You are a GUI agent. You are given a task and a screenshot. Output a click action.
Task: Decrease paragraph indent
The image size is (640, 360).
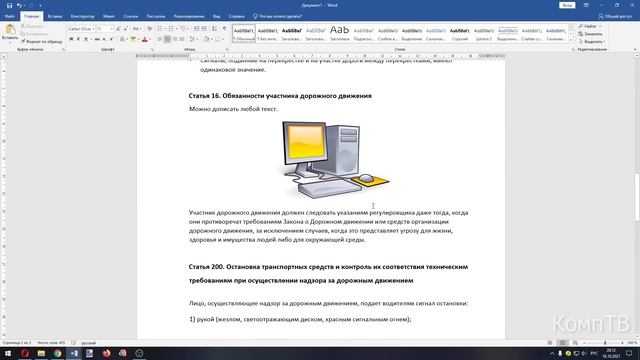[x=196, y=29]
